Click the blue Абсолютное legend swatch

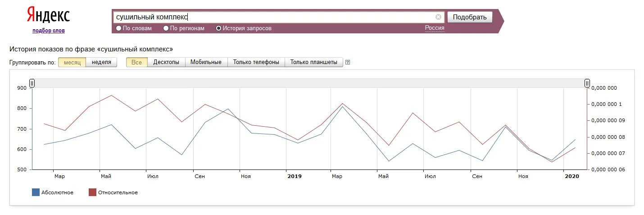point(36,192)
